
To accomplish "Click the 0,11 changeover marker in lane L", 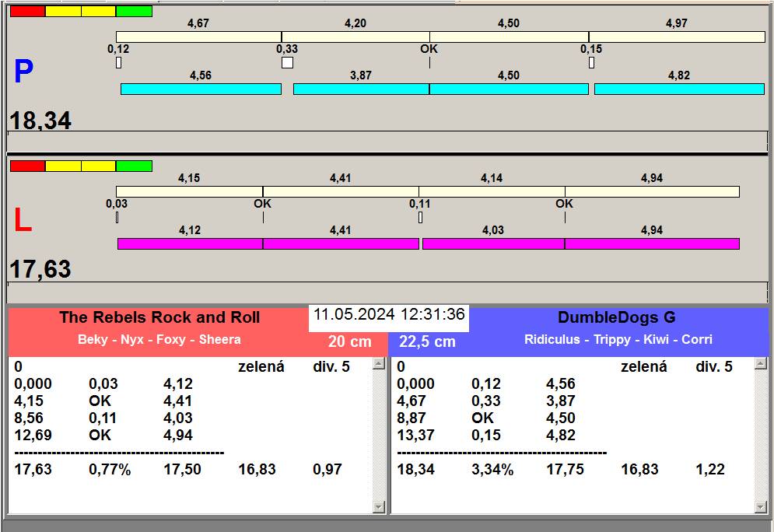I will pyautogui.click(x=420, y=217).
